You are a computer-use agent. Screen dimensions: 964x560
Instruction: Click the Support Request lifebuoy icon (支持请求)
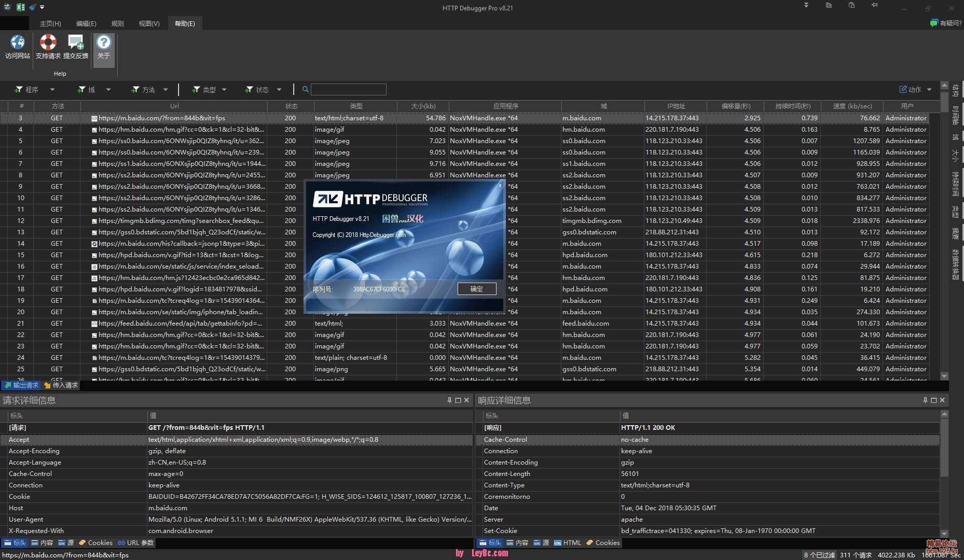pos(48,43)
